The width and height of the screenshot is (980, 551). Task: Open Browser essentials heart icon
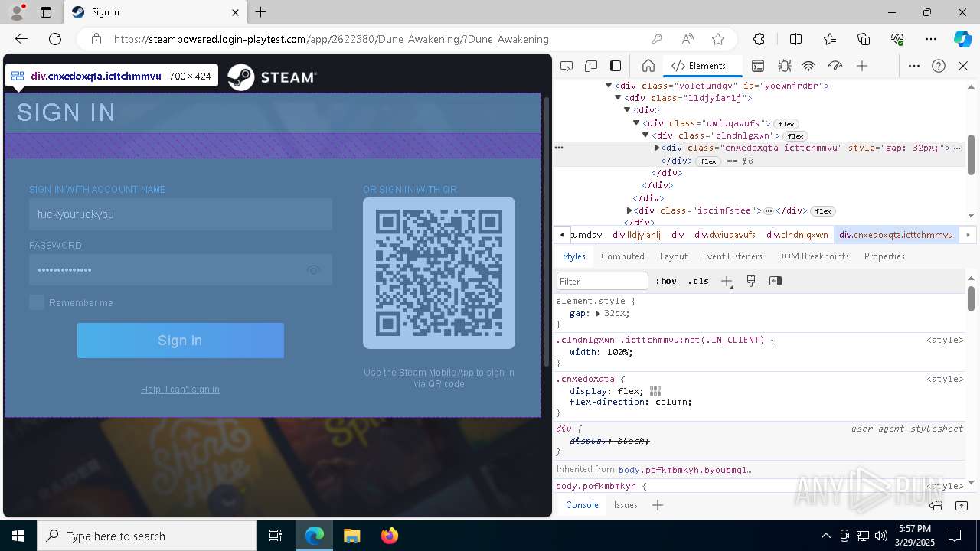(x=897, y=39)
